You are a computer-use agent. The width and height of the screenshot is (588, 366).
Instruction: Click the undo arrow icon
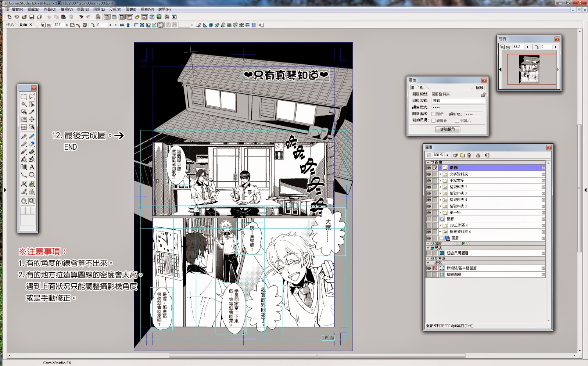pos(81,17)
